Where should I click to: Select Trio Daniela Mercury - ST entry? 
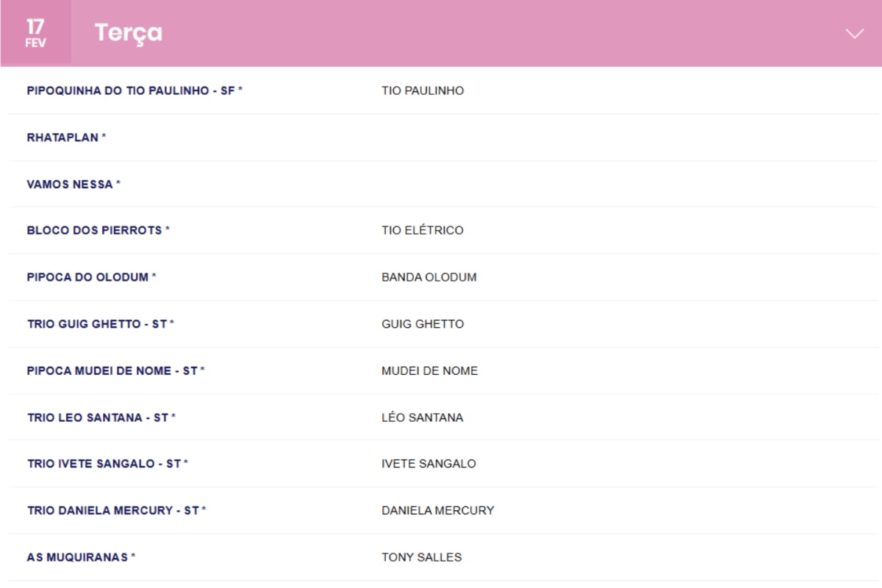point(116,511)
